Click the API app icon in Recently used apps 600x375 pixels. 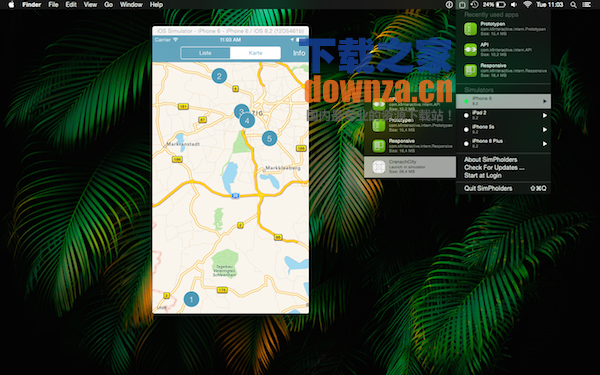470,50
